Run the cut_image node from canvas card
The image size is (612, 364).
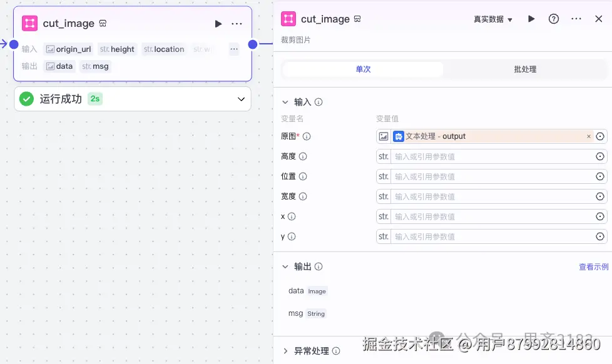pyautogui.click(x=218, y=24)
